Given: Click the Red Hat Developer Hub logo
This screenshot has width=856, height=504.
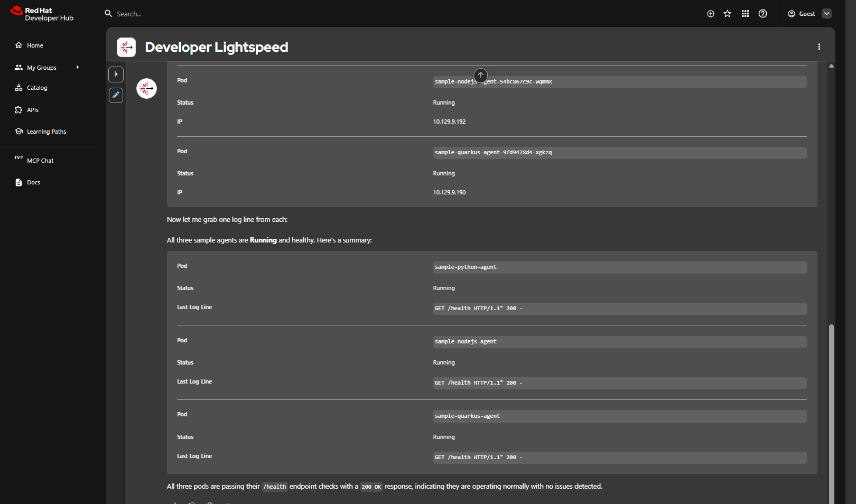Looking at the screenshot, I should pyautogui.click(x=42, y=14).
